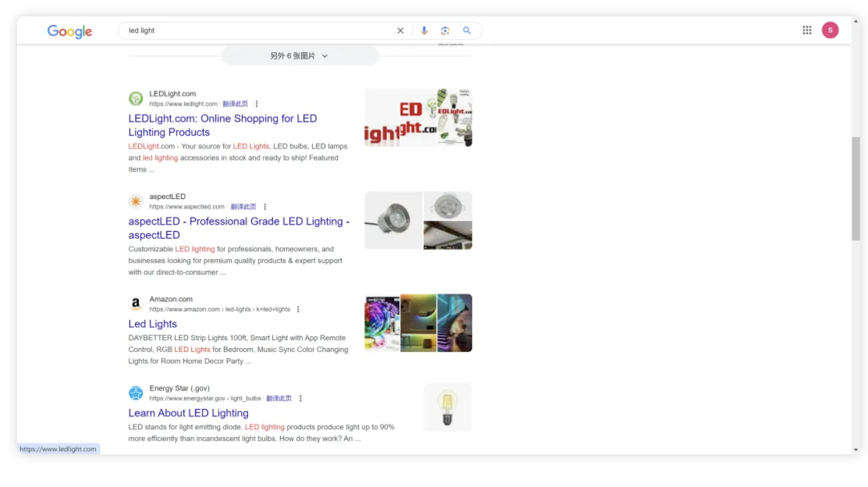Open more options for Energy Star result
This screenshot has width=868, height=487.
click(x=300, y=399)
